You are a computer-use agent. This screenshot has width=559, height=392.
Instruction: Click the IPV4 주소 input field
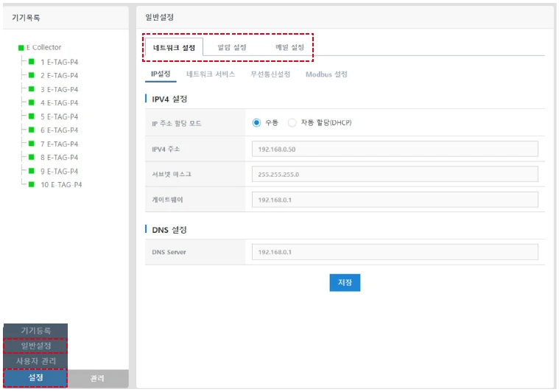(395, 149)
